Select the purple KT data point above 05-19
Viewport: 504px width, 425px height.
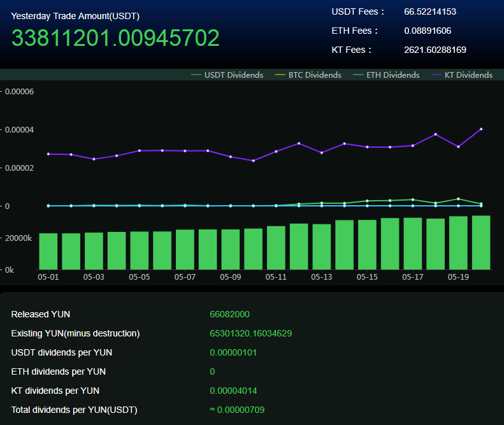[458, 147]
